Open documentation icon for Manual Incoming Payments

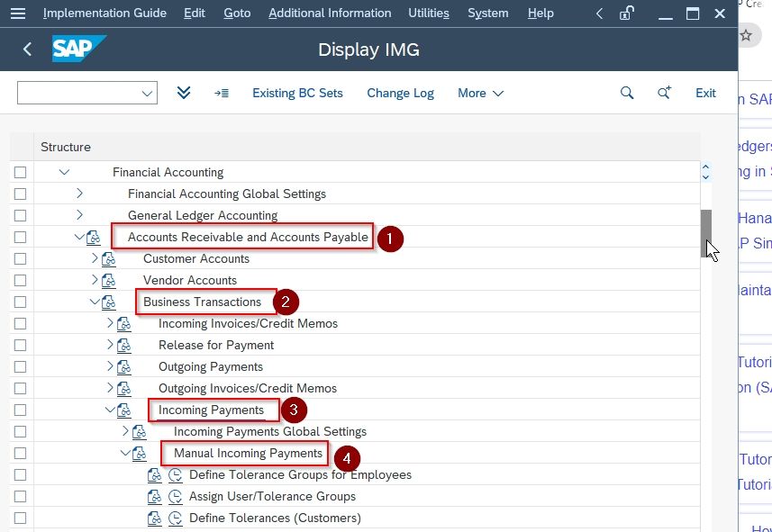pyautogui.click(x=140, y=455)
